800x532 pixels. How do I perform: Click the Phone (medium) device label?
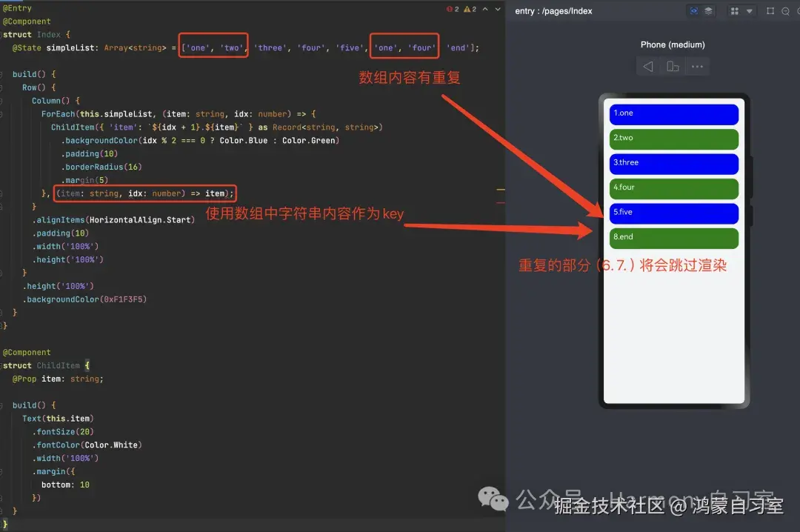(x=673, y=44)
